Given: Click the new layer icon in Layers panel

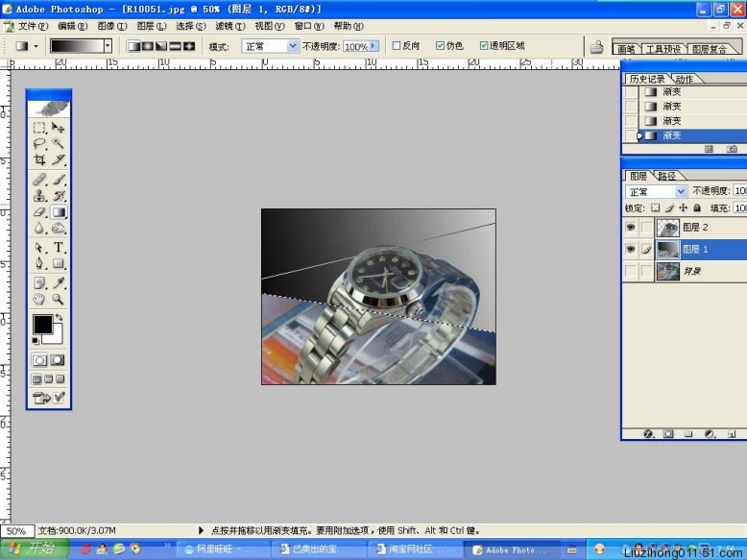Looking at the screenshot, I should click(x=732, y=434).
